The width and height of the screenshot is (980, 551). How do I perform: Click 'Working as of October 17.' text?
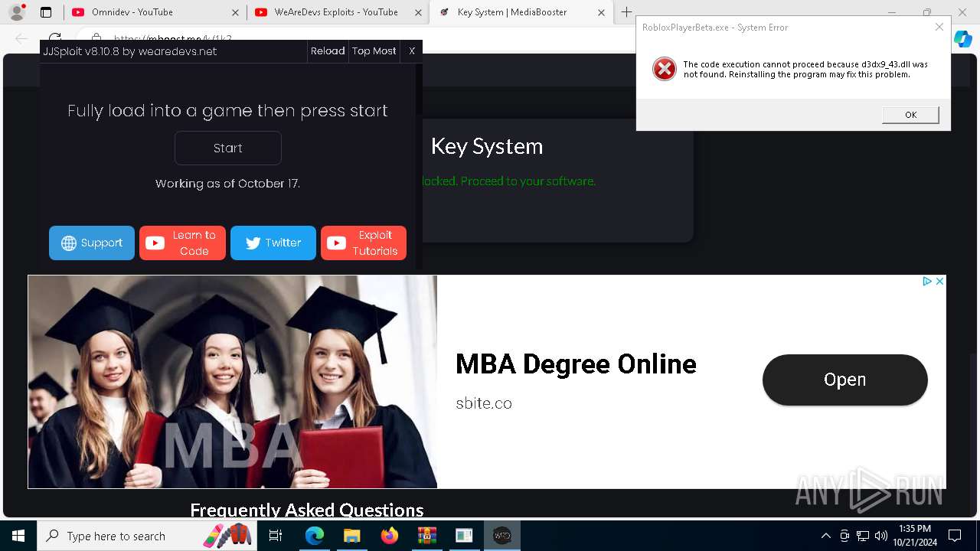point(228,184)
